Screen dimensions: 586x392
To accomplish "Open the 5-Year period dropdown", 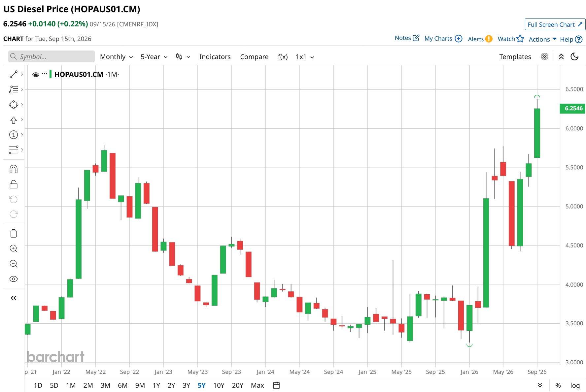I will click(154, 57).
